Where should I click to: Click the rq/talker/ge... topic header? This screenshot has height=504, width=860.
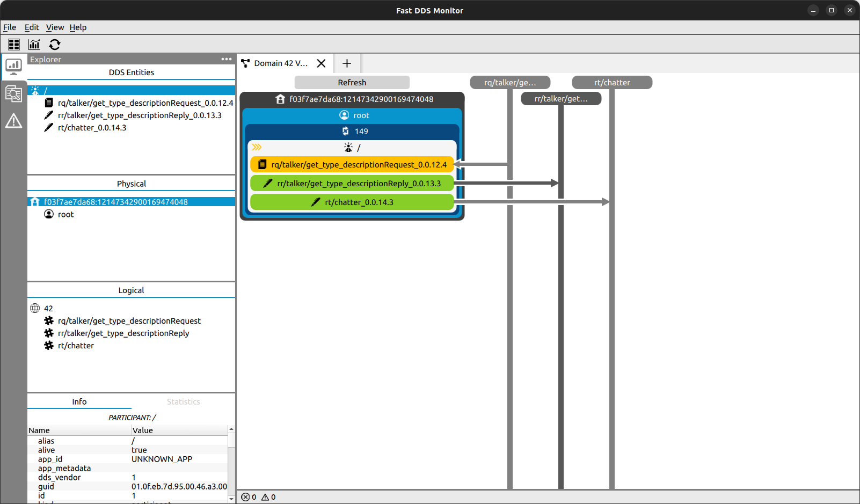(510, 82)
